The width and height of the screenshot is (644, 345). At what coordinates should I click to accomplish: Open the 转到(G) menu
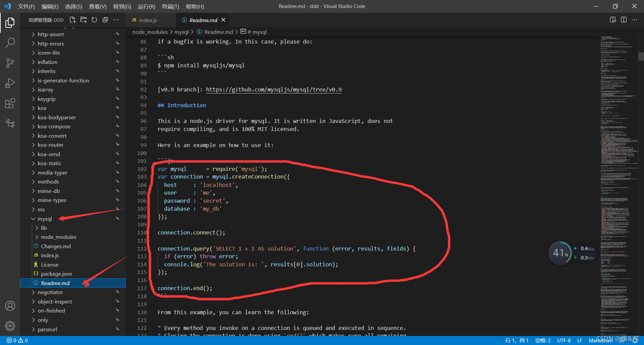(122, 6)
